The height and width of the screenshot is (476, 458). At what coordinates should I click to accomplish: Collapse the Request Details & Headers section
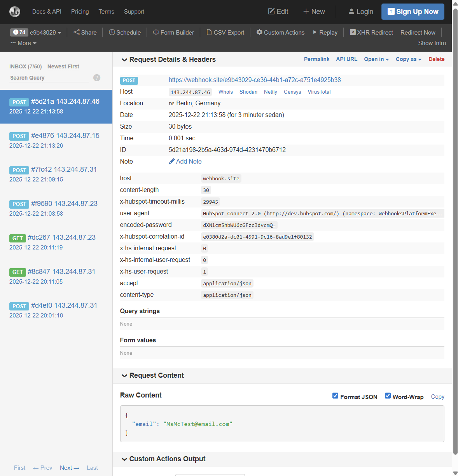tap(124, 59)
